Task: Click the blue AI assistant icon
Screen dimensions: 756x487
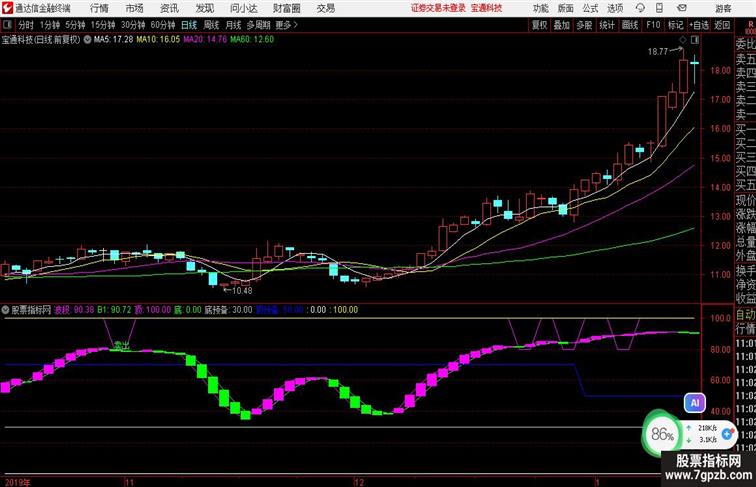Action: click(x=695, y=403)
